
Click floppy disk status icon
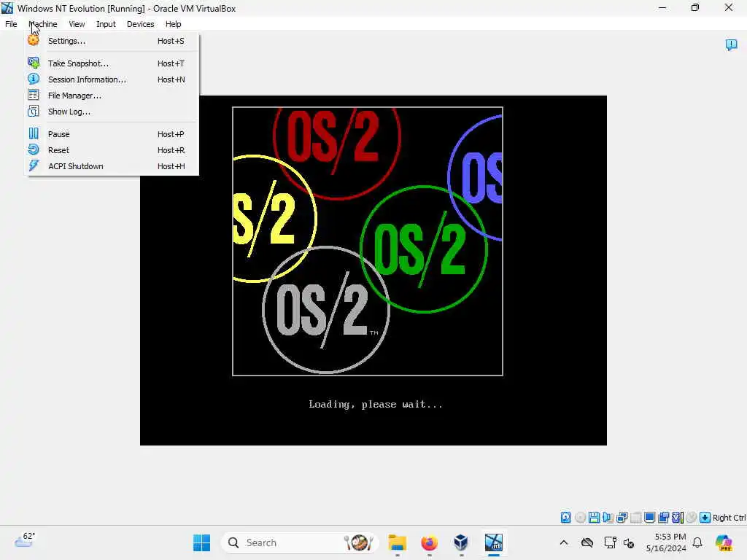click(x=594, y=518)
